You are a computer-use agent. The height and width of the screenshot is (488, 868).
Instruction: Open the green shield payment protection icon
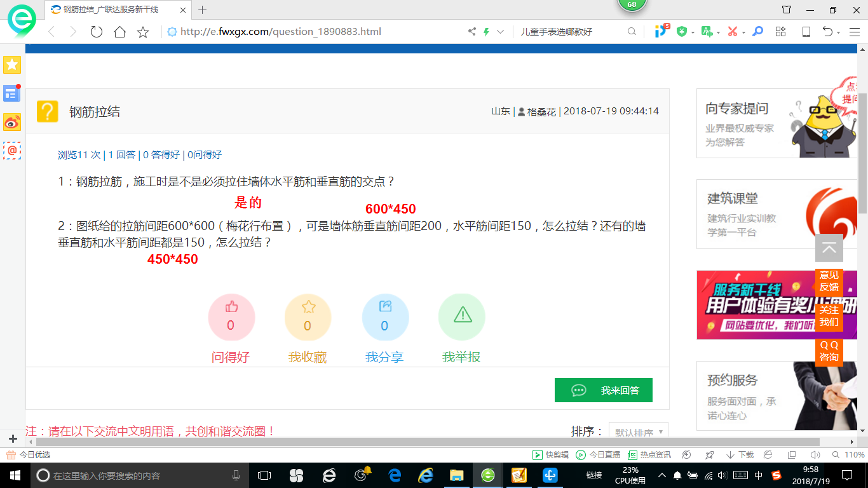pos(682,31)
